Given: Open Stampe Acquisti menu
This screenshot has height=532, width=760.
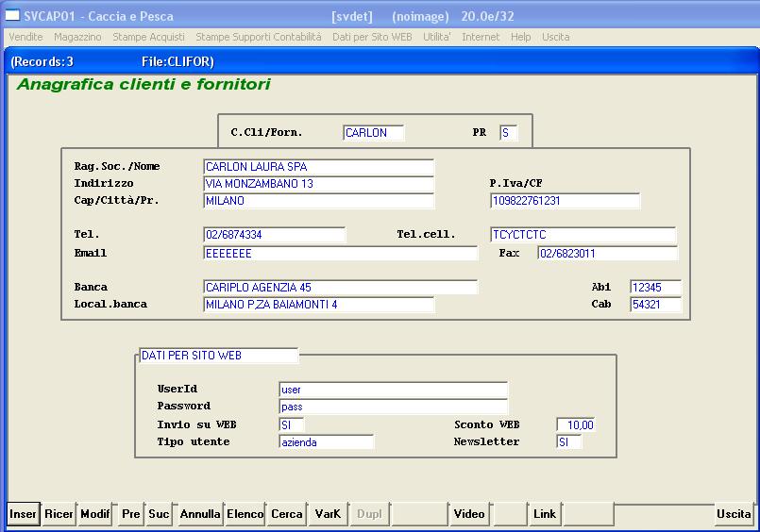Looking at the screenshot, I should 148,37.
